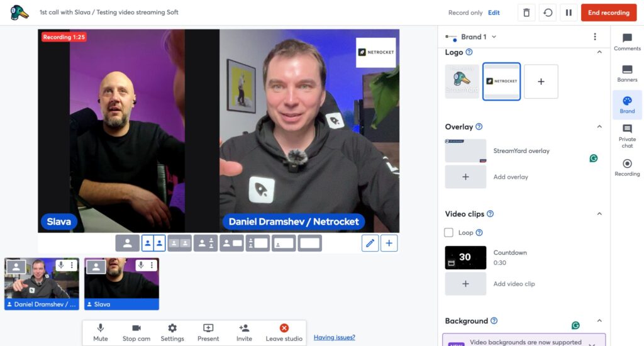Click the Netrocket logo on the stream preview
The height and width of the screenshot is (346, 644).
click(376, 52)
